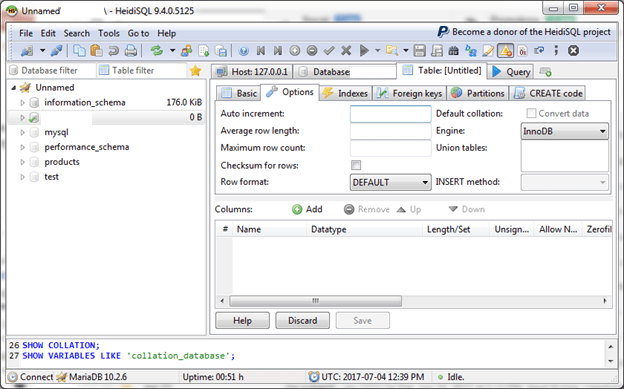The image size is (624, 389).
Task: Click the run query play icon
Action: [x=364, y=51]
